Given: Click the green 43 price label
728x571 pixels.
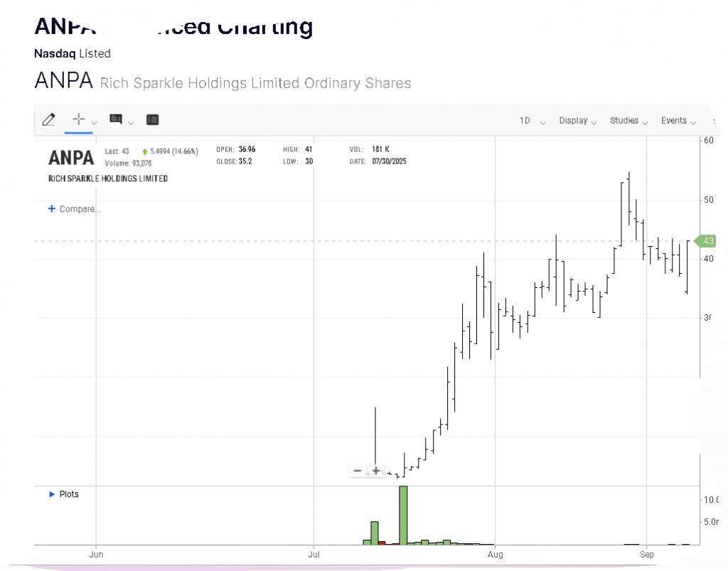Looking at the screenshot, I should (x=707, y=241).
